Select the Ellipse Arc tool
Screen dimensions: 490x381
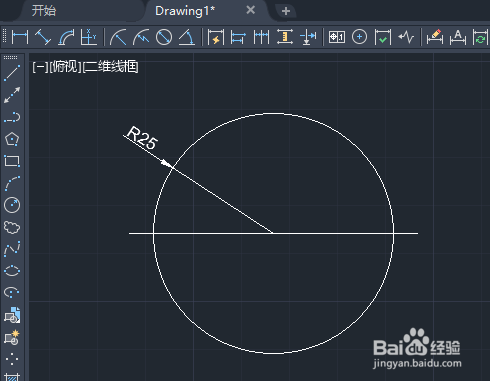pos(12,292)
